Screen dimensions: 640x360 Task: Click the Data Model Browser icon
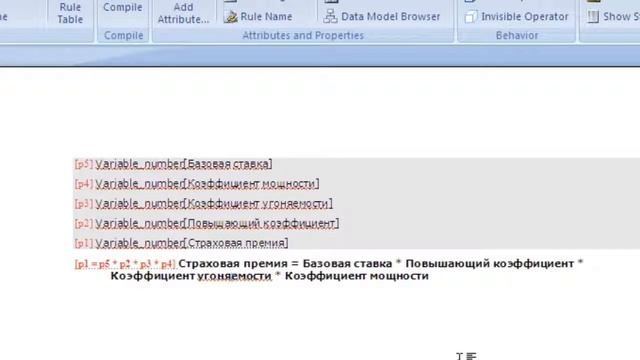tap(330, 17)
